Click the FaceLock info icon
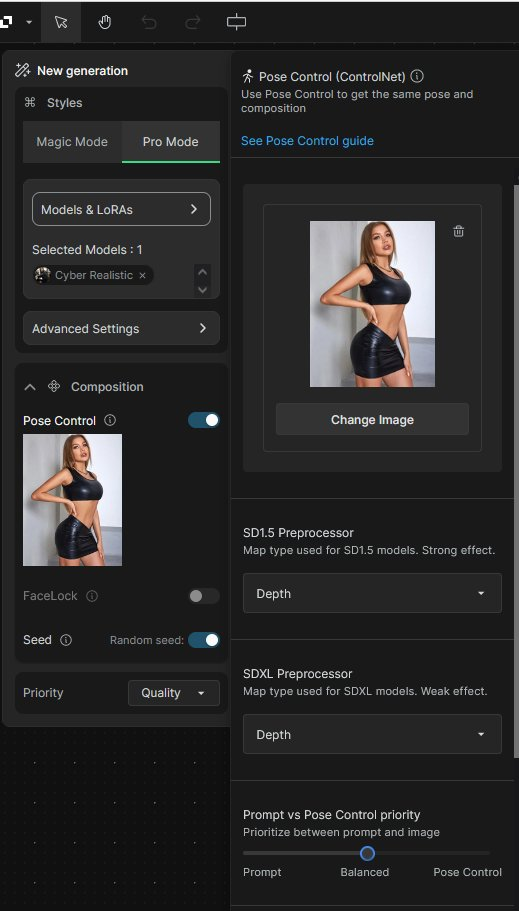519x911 pixels. click(92, 596)
